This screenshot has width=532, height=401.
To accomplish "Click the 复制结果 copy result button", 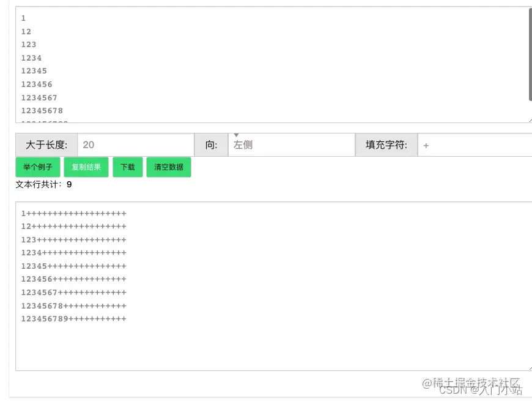I will [x=86, y=167].
